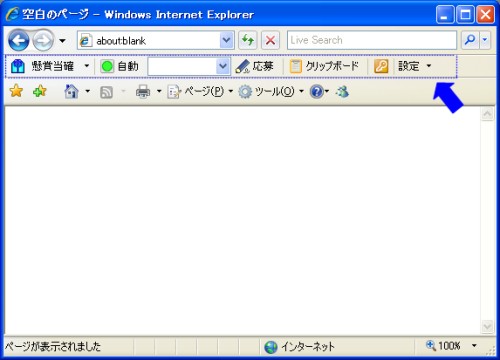The image size is (500, 360).
Task: Click the Live Search box
Action: pyautogui.click(x=372, y=40)
